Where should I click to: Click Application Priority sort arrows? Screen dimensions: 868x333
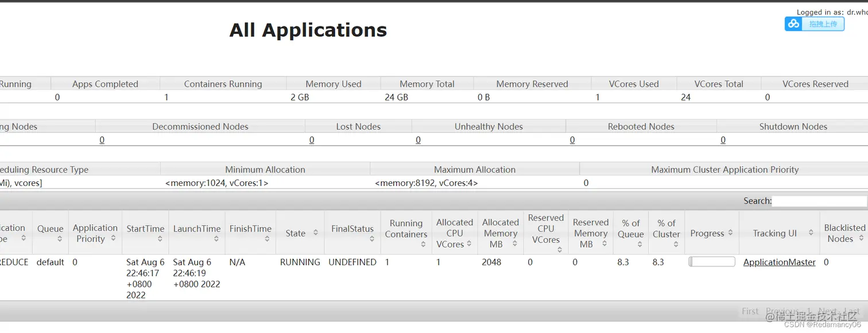coord(113,238)
